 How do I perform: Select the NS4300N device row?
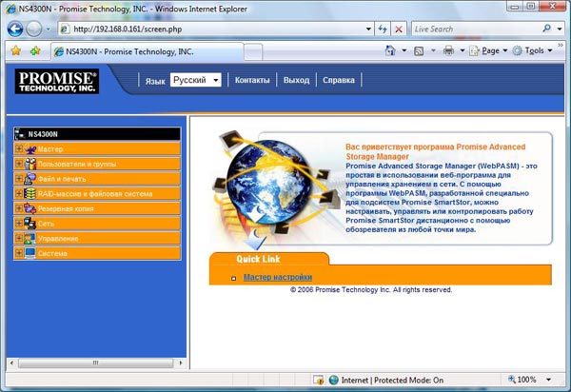click(97, 134)
